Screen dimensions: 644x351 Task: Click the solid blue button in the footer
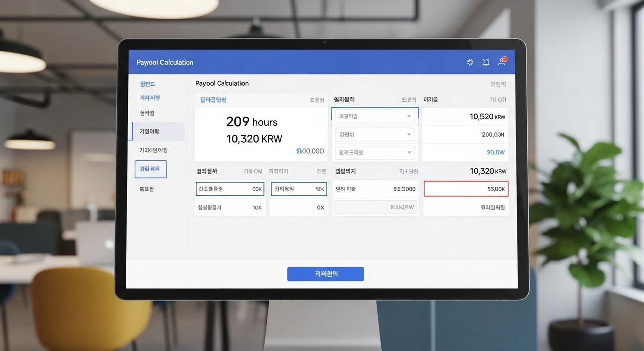(325, 274)
